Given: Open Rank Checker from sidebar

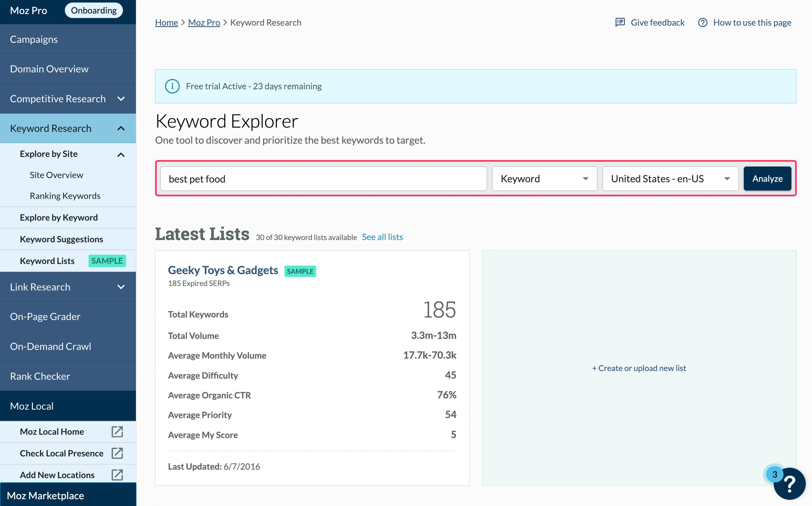Looking at the screenshot, I should click(x=68, y=376).
